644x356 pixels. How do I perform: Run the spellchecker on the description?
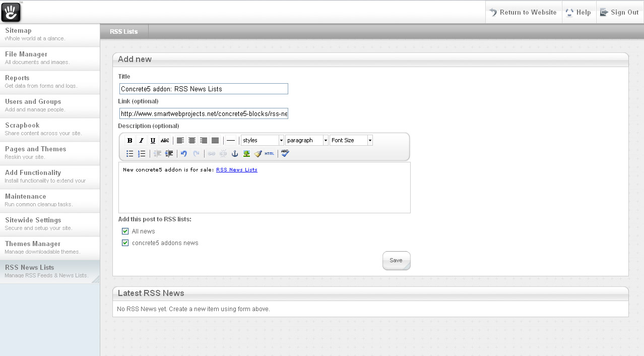coord(285,153)
